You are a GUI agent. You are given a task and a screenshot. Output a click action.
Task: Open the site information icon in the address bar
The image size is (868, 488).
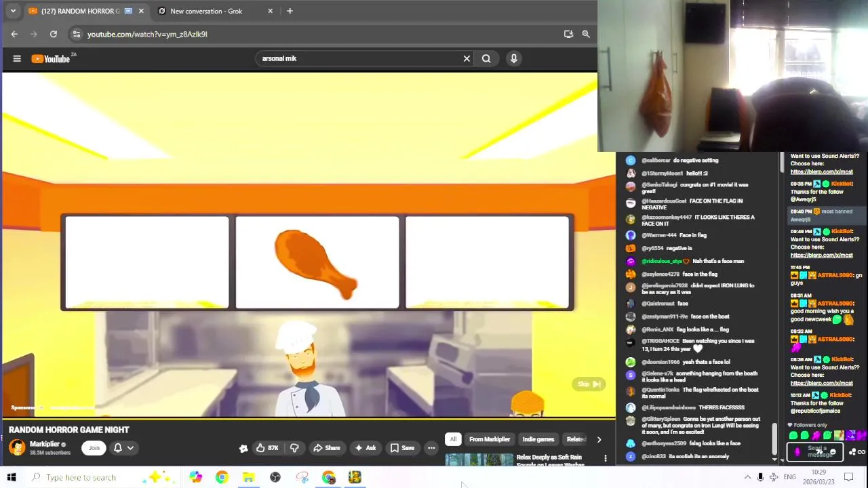pyautogui.click(x=76, y=34)
